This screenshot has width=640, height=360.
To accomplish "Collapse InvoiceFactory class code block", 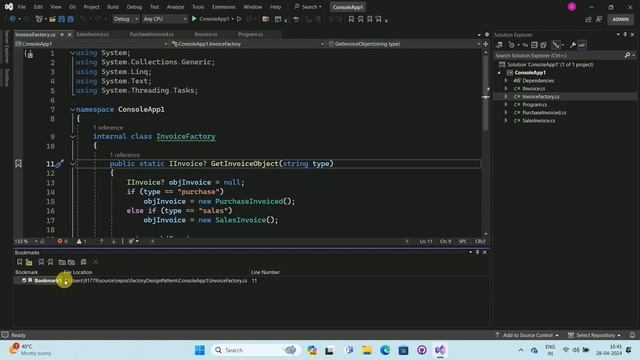I will pos(72,137).
